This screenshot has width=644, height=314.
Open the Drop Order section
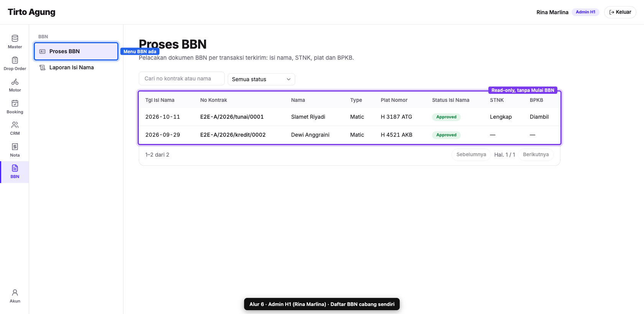pyautogui.click(x=15, y=64)
